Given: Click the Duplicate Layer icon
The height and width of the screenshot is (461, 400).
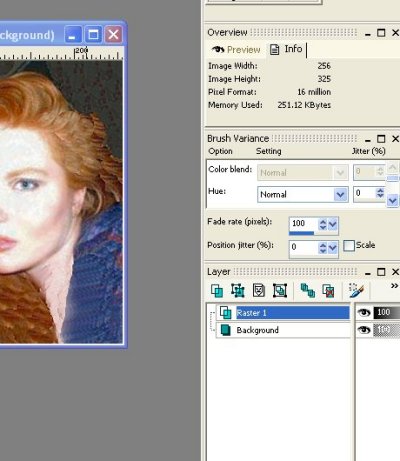Looking at the screenshot, I should coord(308,291).
